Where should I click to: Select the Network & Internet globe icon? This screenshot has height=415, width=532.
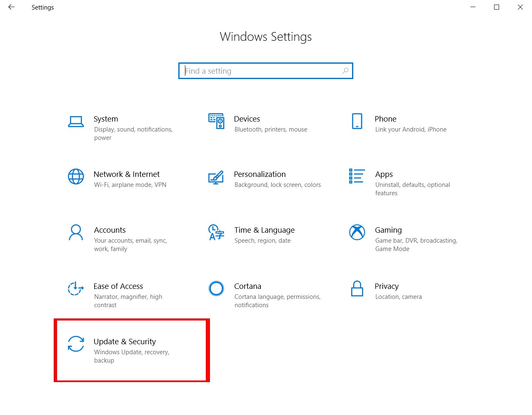pyautogui.click(x=76, y=176)
